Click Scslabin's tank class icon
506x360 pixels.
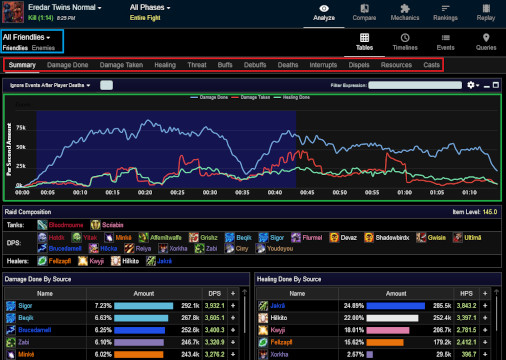pos(95,225)
